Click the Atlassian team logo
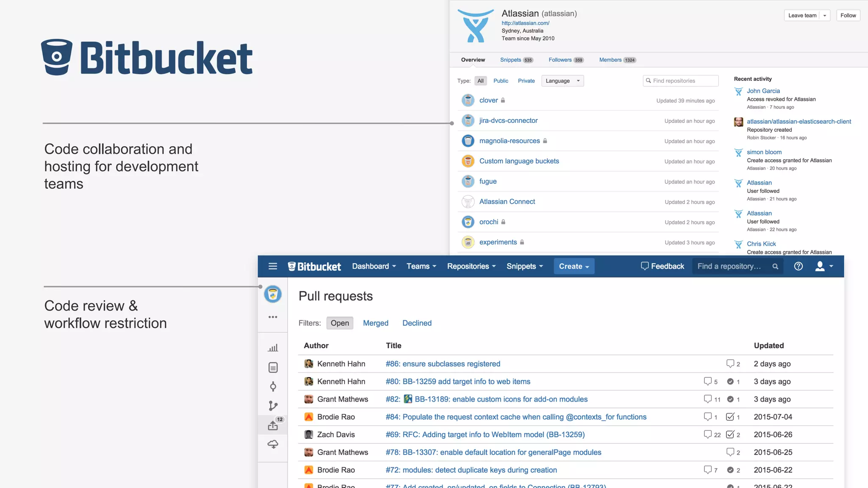Image resolution: width=868 pixels, height=488 pixels. [476, 26]
